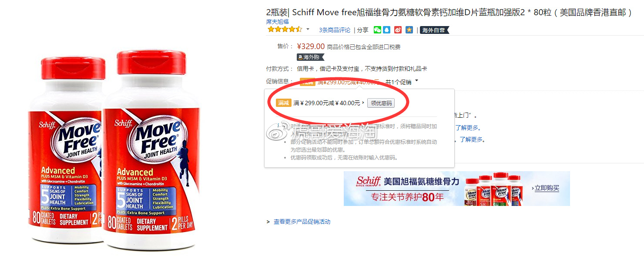Share product via WeChat icon
This screenshot has height=262, width=644.
coord(377,30)
